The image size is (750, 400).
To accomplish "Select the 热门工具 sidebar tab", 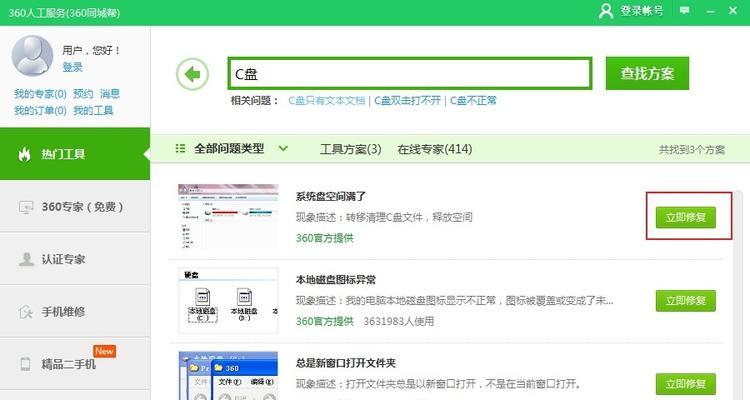I will (75, 154).
